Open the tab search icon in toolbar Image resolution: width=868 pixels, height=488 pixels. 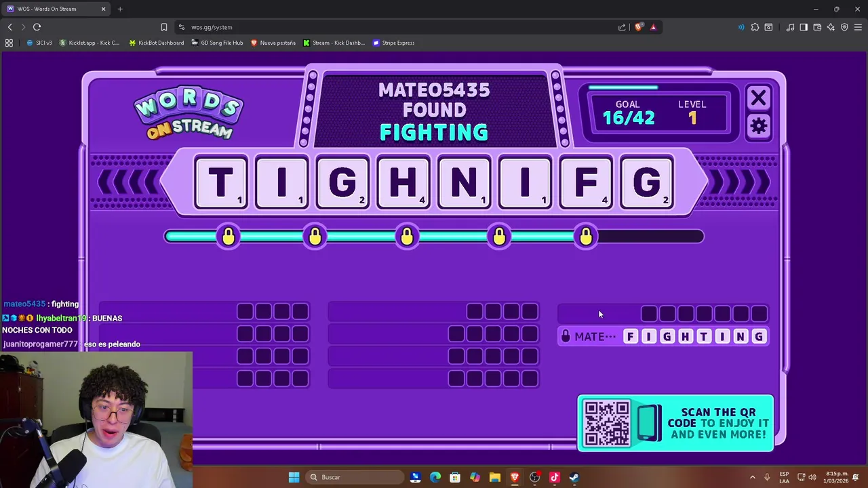768,27
